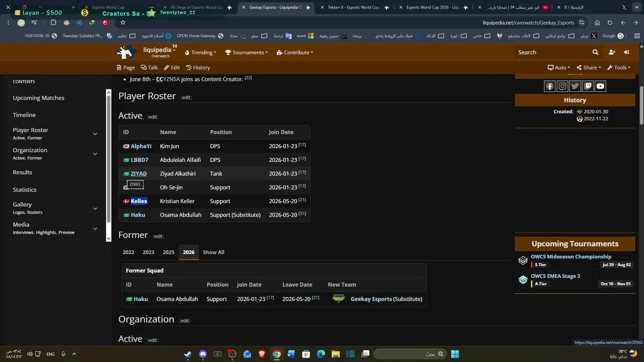The height and width of the screenshot is (362, 644).
Task: Open Geekay Esports Twitter icon
Action: click(x=575, y=86)
